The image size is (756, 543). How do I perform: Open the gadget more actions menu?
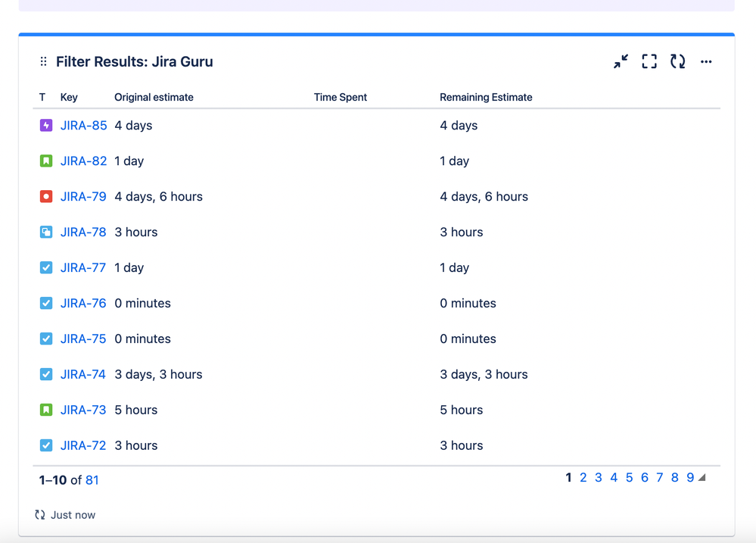(706, 61)
